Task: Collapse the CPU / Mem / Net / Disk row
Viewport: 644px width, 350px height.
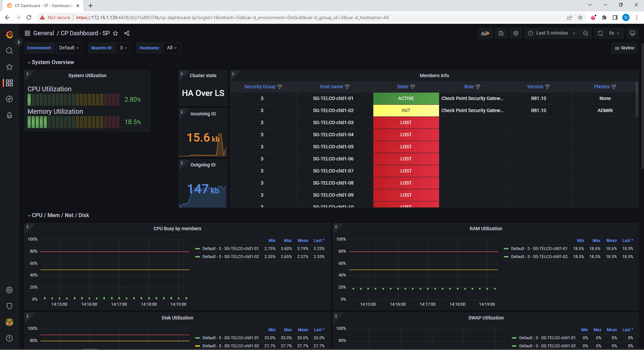Action: click(x=58, y=215)
